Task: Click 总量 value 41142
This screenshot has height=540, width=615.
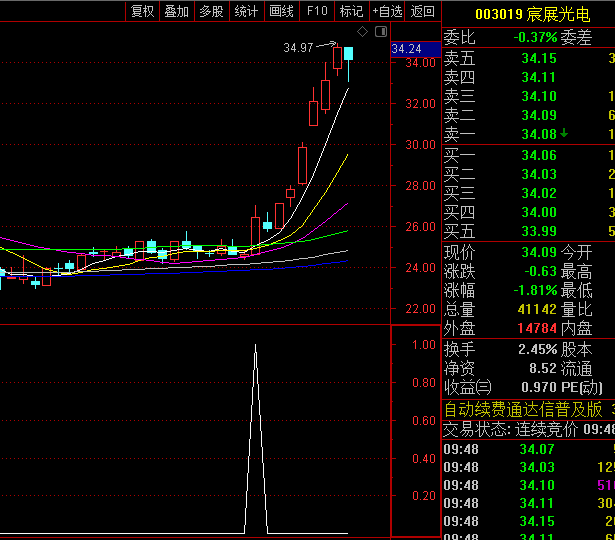Action: tap(537, 309)
